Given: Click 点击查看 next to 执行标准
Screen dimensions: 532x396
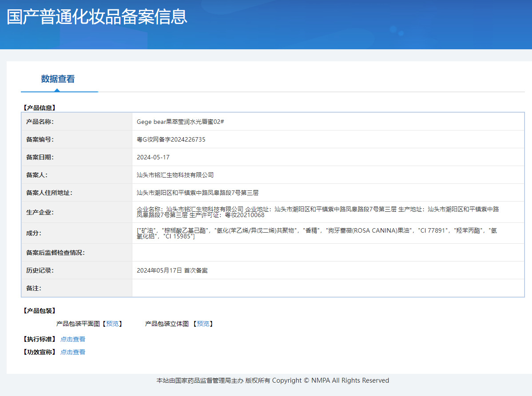Looking at the screenshot, I should pyautogui.click(x=73, y=339).
